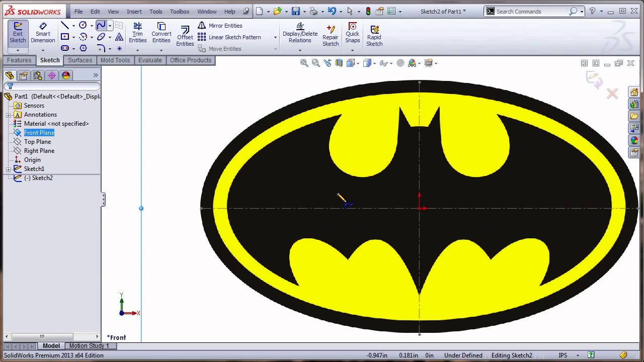Select Front Plane in tree
This screenshot has width=644, height=362.
(39, 133)
